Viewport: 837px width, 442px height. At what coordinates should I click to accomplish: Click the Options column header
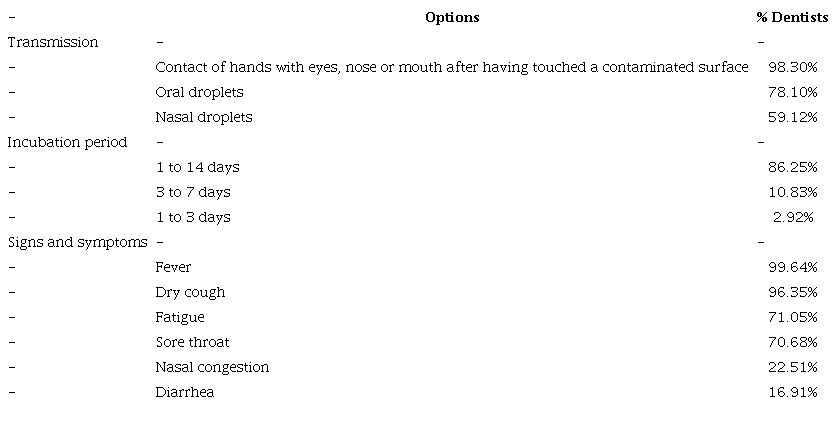pyautogui.click(x=452, y=17)
